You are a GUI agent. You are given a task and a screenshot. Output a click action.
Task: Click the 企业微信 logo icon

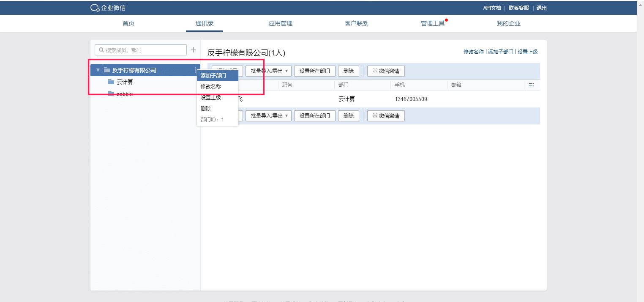(95, 8)
